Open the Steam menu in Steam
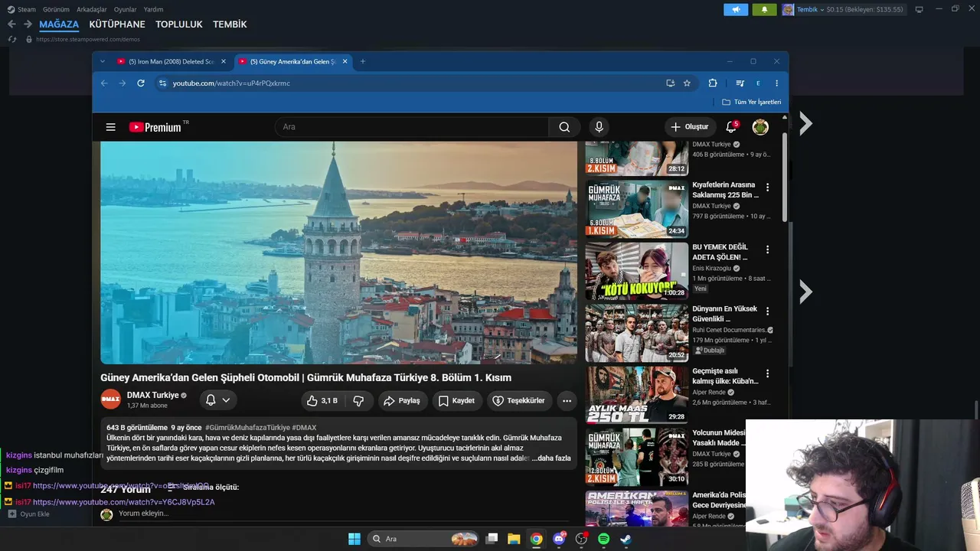The width and height of the screenshot is (980, 551). pos(21,10)
